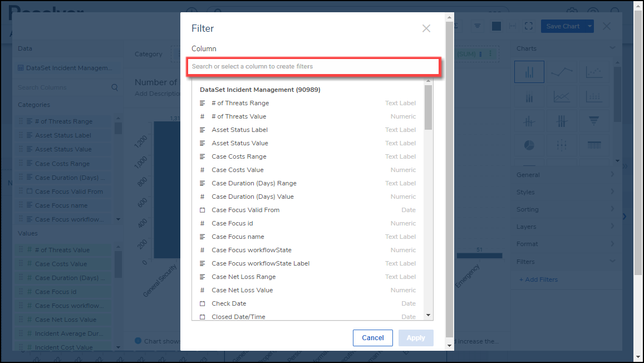This screenshot has height=363, width=644.
Task: Pick the pie chart icon
Action: [x=529, y=145]
